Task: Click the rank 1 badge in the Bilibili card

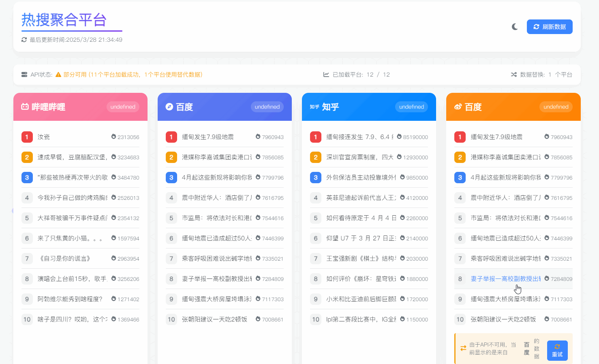Action: point(27,137)
